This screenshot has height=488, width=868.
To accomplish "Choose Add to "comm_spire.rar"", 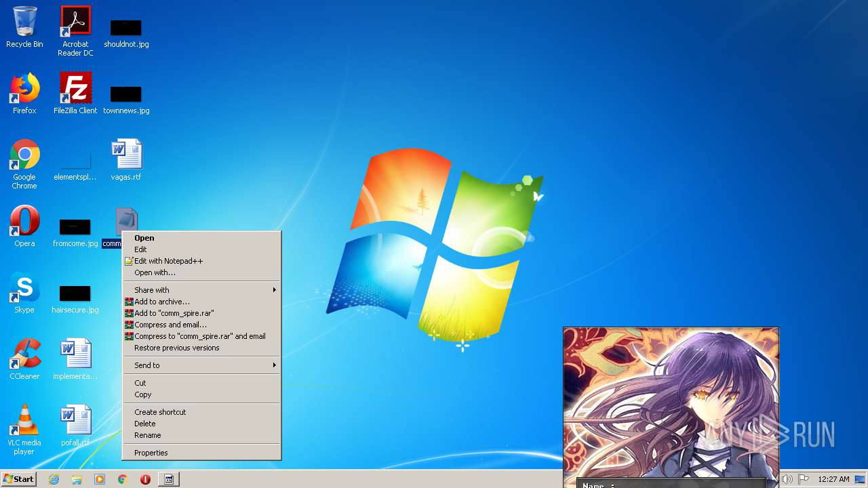I will (x=201, y=313).
